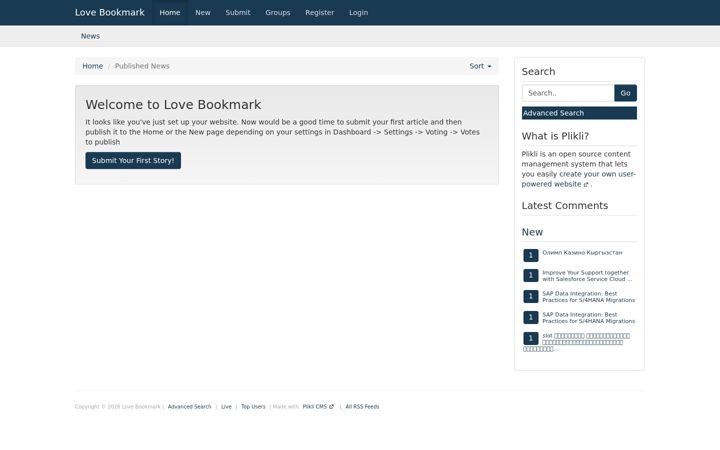Click Submit Your First Story button
The width and height of the screenshot is (720, 450).
tap(133, 160)
